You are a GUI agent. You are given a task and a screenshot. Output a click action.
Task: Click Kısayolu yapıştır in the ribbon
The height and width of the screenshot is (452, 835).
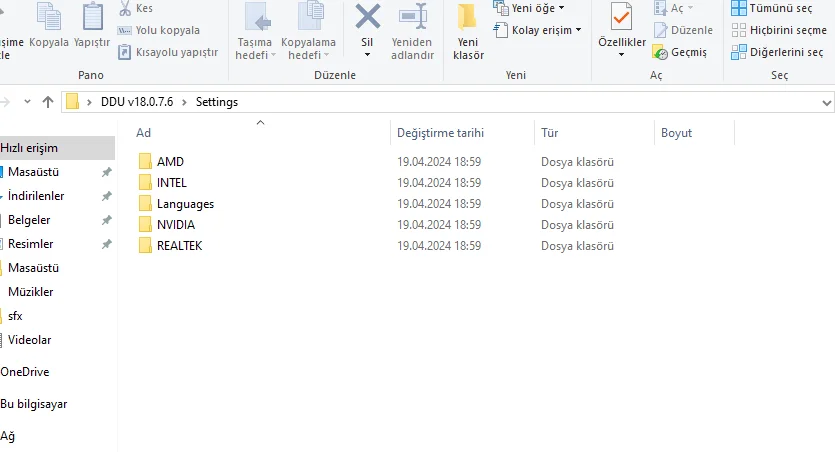(x=168, y=52)
